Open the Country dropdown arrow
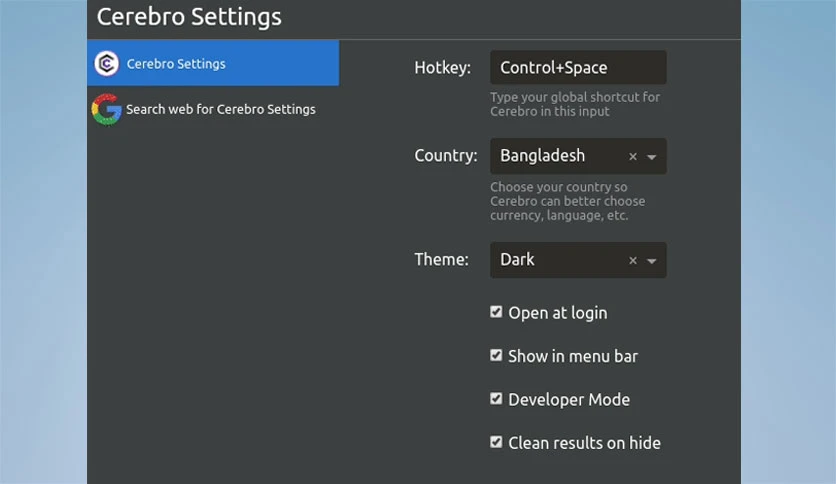The height and width of the screenshot is (484, 836). (x=652, y=157)
